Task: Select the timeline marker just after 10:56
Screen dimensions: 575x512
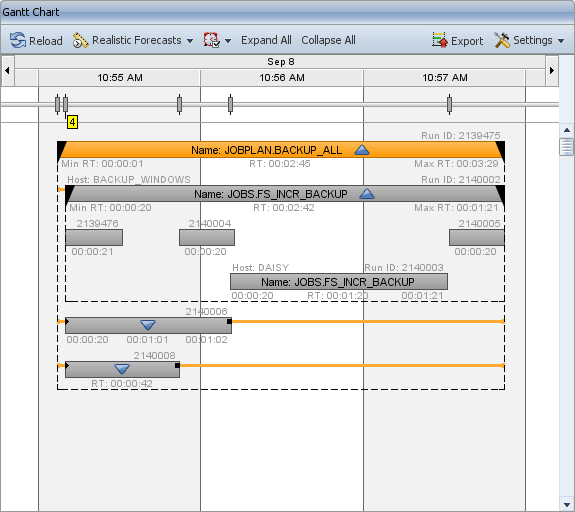Action: point(230,104)
